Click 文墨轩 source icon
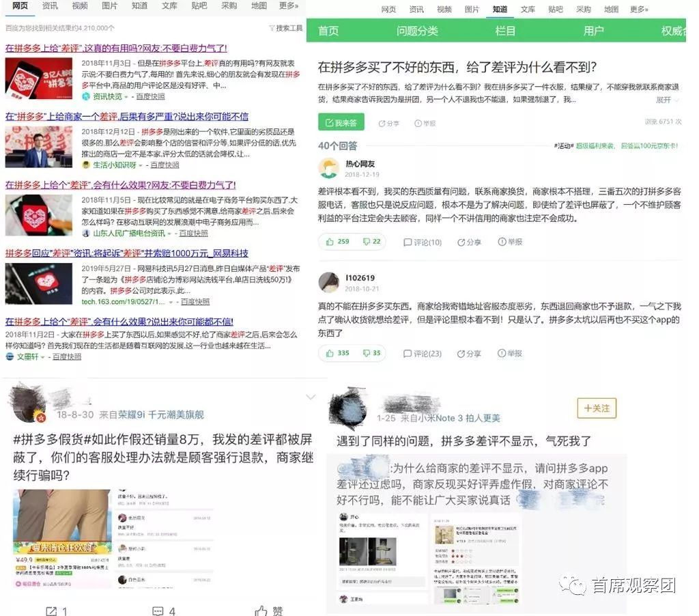The image size is (699, 616). [x=10, y=356]
